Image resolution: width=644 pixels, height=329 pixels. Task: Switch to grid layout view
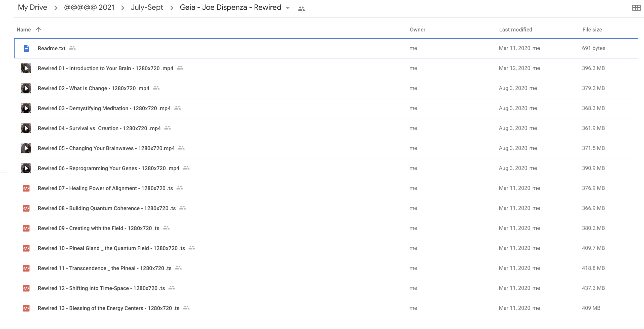click(636, 8)
